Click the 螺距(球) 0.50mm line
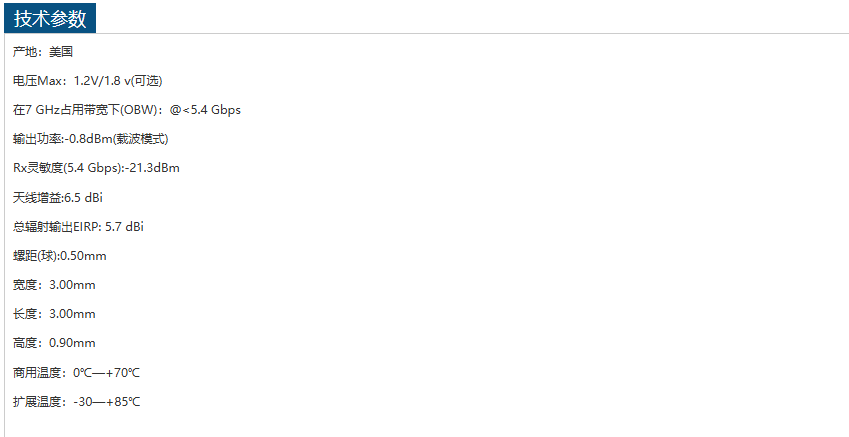This screenshot has width=849, height=437. pyautogui.click(x=60, y=256)
